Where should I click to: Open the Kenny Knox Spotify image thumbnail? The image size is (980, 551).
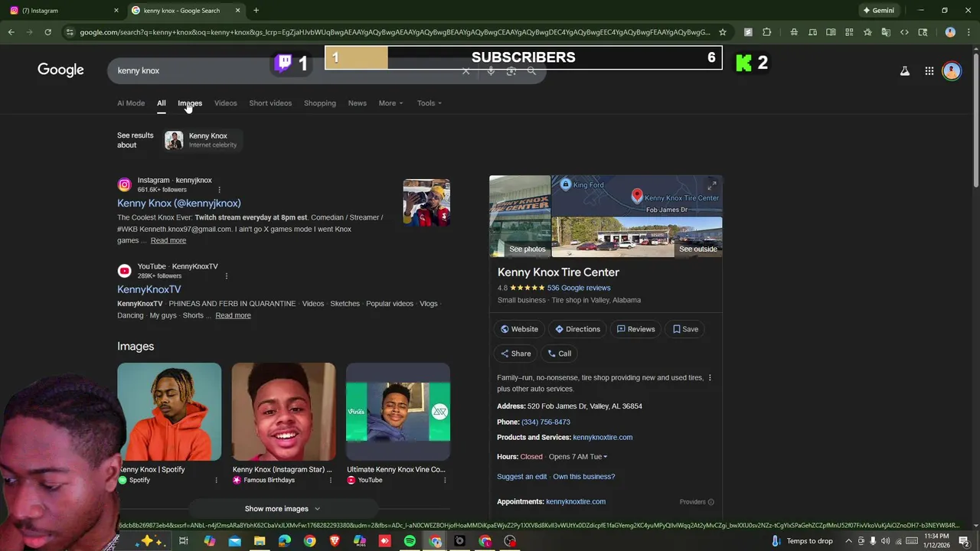169,412
